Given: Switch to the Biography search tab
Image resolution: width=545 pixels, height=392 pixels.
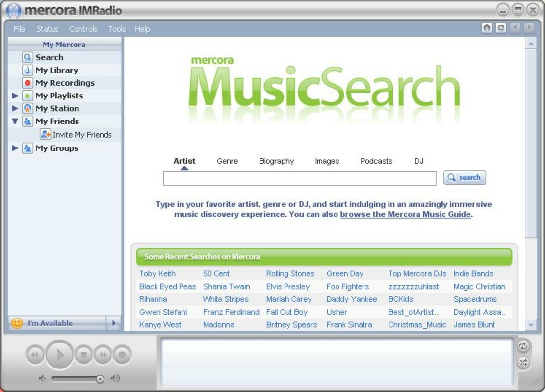Looking at the screenshot, I should click(277, 161).
